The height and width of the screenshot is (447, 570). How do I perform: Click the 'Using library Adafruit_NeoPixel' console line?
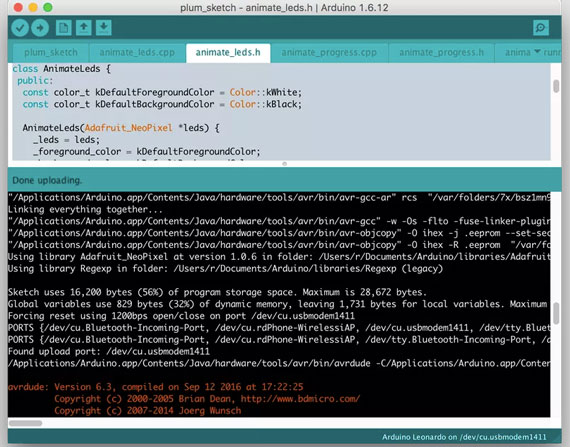click(x=279, y=257)
